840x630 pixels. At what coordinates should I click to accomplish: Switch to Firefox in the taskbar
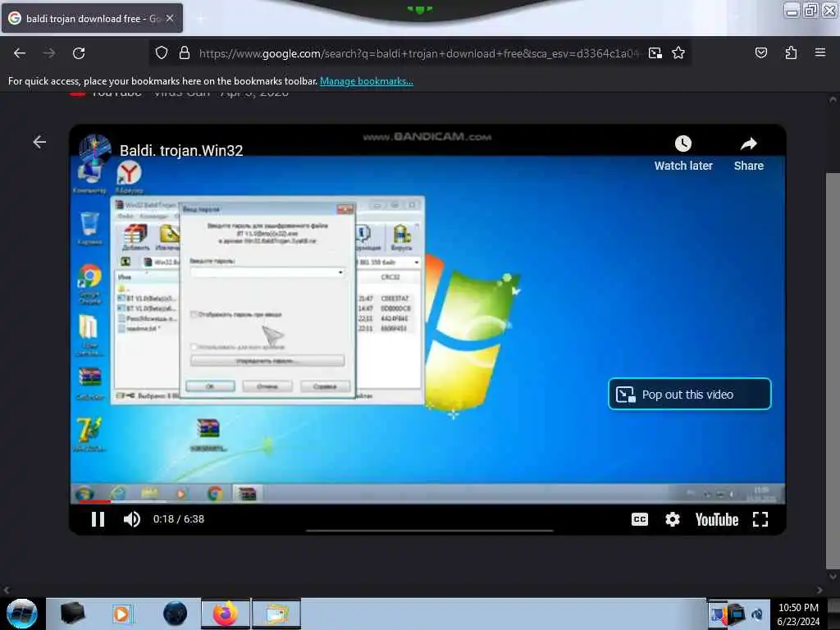tap(226, 614)
